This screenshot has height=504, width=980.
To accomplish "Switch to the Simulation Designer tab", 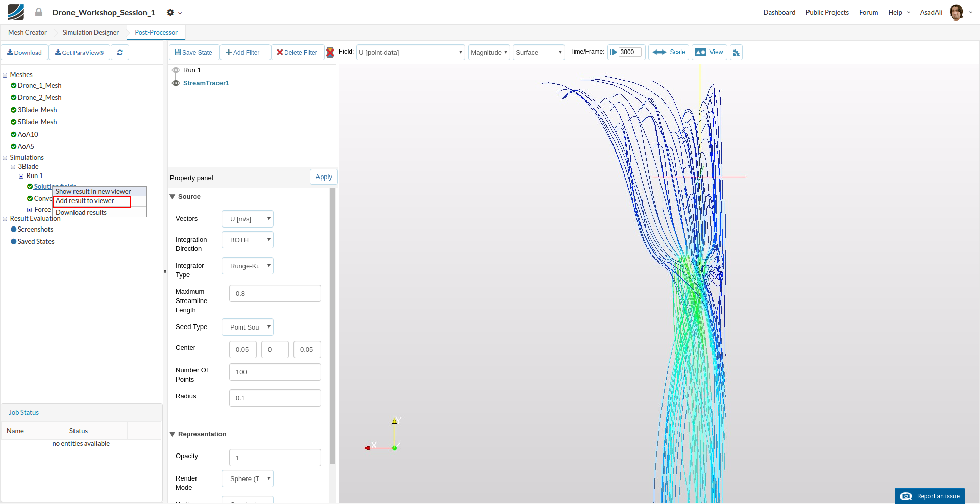I will point(91,32).
